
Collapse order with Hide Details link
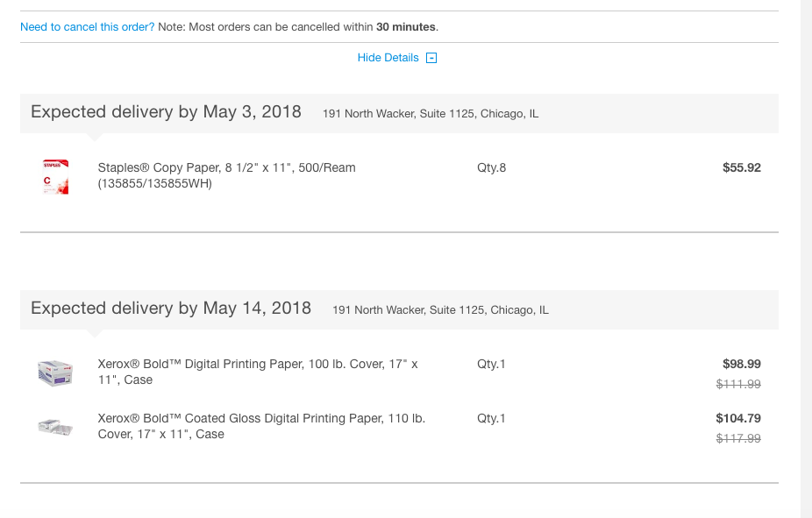pos(388,58)
